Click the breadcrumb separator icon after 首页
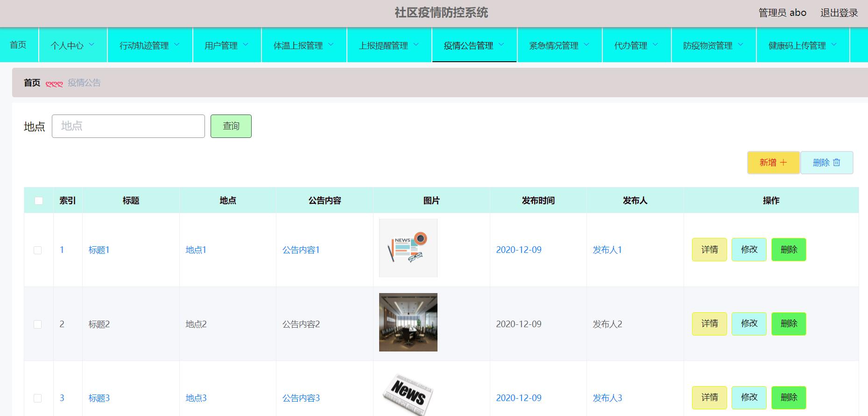868x416 pixels. (54, 84)
